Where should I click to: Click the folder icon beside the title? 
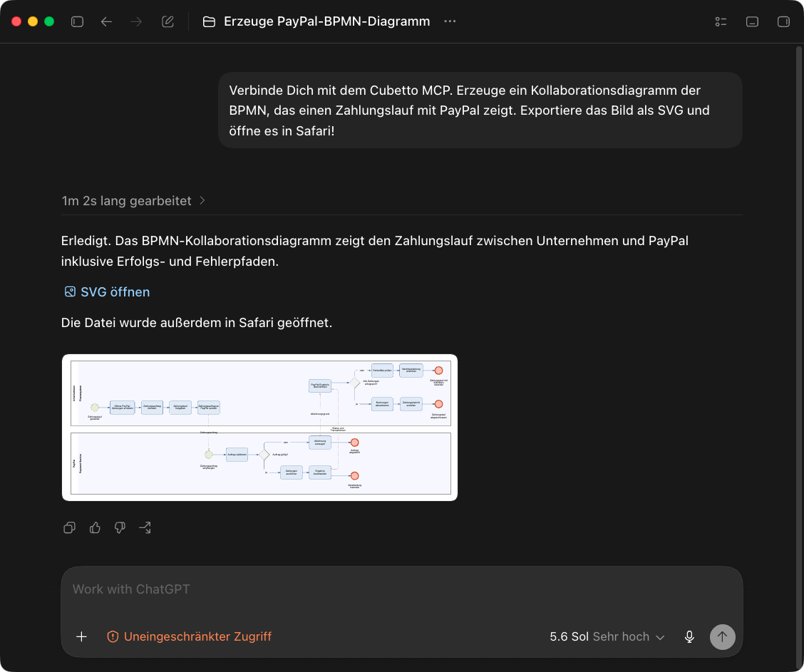point(209,21)
